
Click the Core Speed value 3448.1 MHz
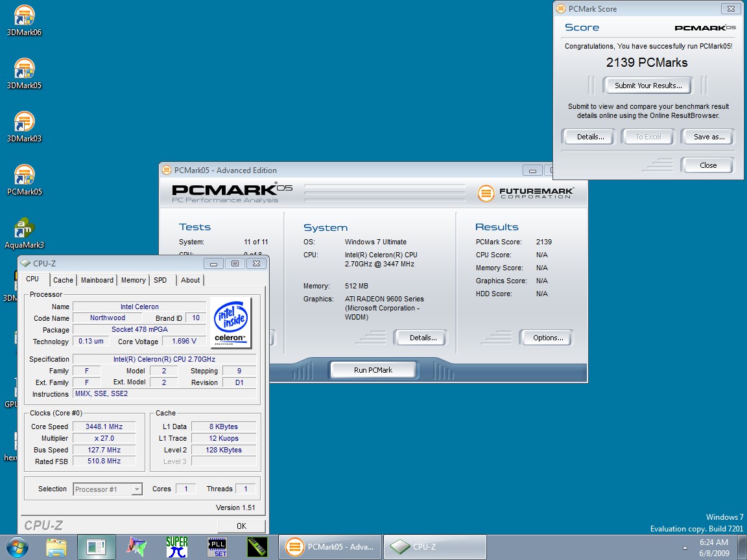[x=104, y=426]
